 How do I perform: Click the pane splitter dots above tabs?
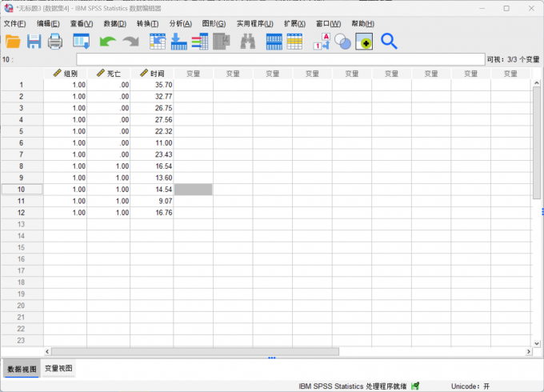pos(272,358)
